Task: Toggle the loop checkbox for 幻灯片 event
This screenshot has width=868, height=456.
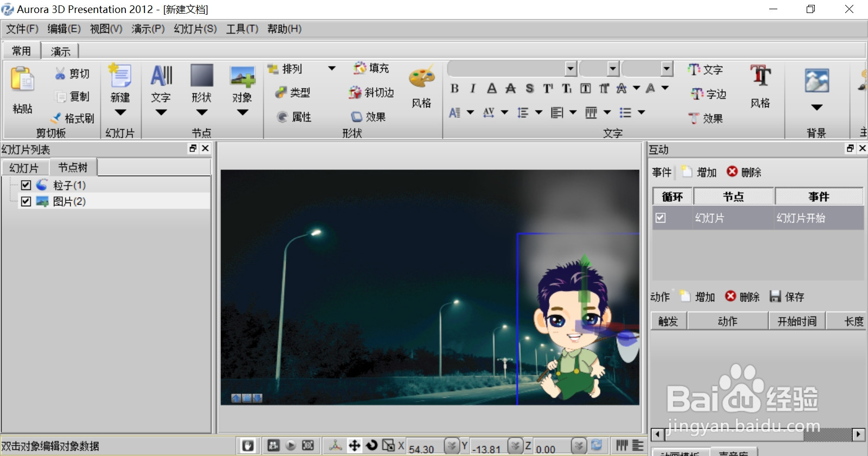Action: tap(660, 218)
